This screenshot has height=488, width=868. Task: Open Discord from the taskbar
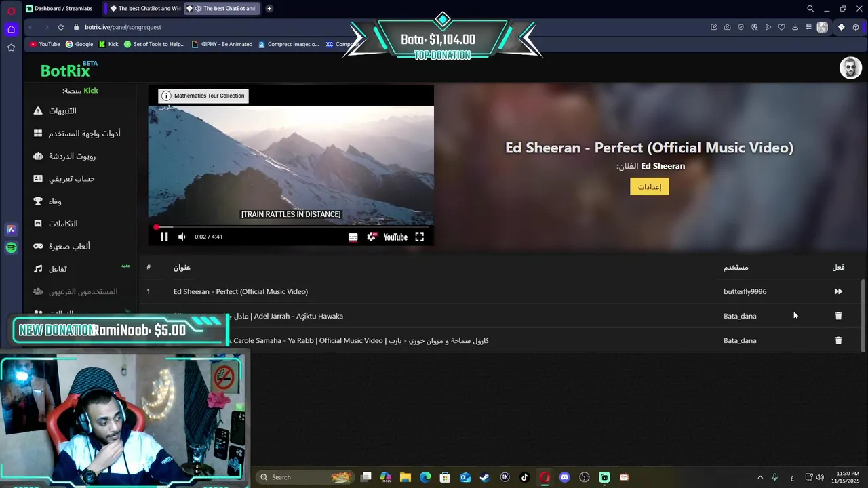click(x=564, y=477)
